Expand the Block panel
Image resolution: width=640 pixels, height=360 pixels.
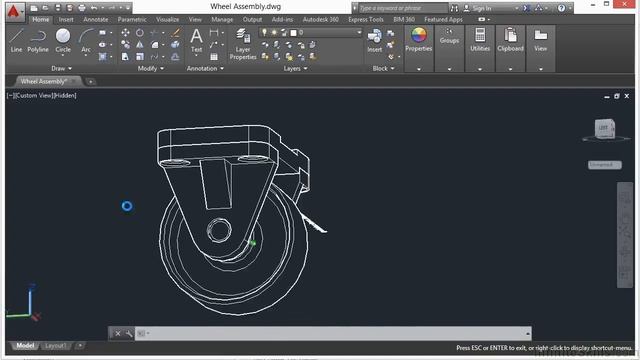pyautogui.click(x=383, y=68)
